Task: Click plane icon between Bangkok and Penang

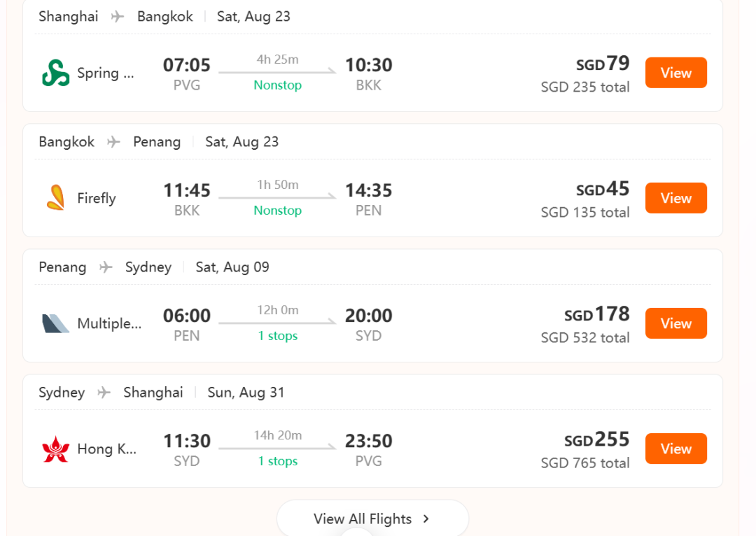Action: tap(113, 142)
